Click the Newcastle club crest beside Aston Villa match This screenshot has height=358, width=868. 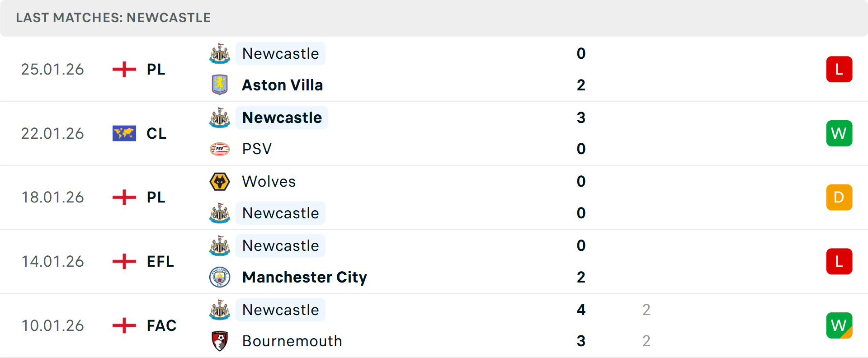click(x=220, y=53)
